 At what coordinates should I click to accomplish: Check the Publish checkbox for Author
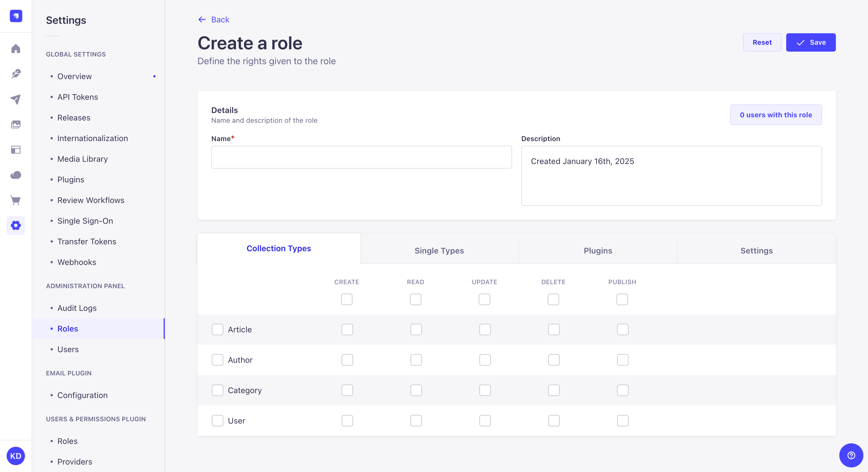[622, 360]
